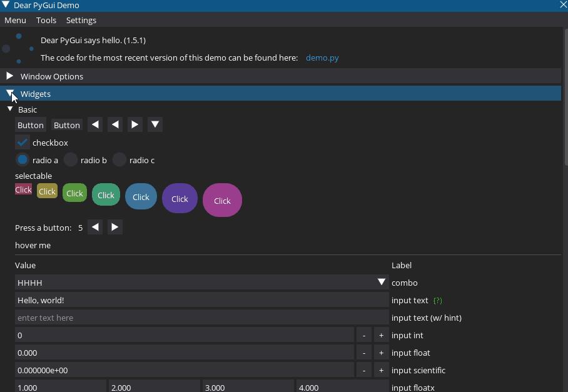Click the first left arrow button
This screenshot has height=392, width=568.
[95, 124]
